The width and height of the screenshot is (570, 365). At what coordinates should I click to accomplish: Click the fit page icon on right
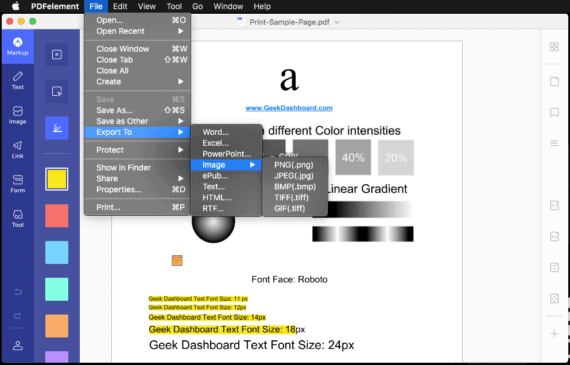554,298
